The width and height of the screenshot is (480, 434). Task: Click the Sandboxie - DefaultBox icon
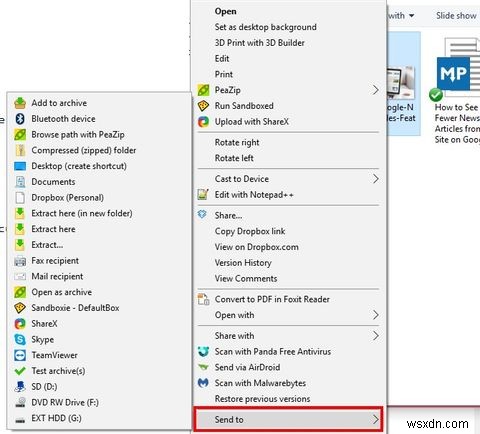point(20,308)
